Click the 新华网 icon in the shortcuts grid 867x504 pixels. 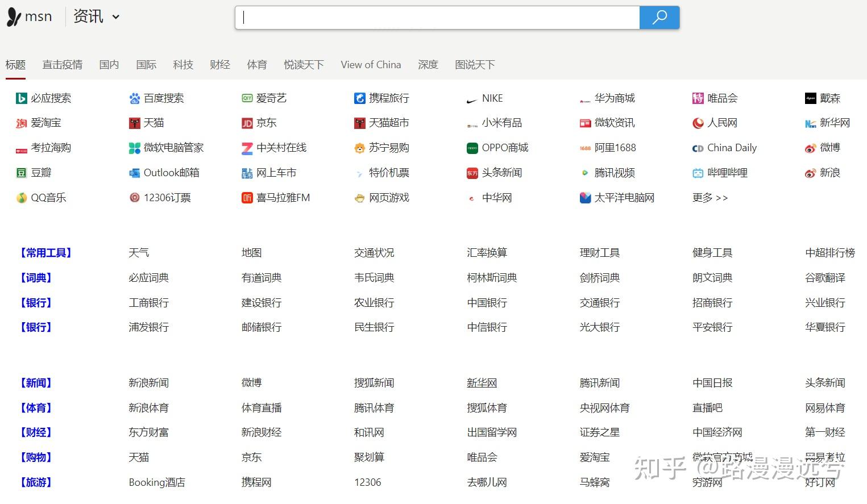(x=810, y=123)
